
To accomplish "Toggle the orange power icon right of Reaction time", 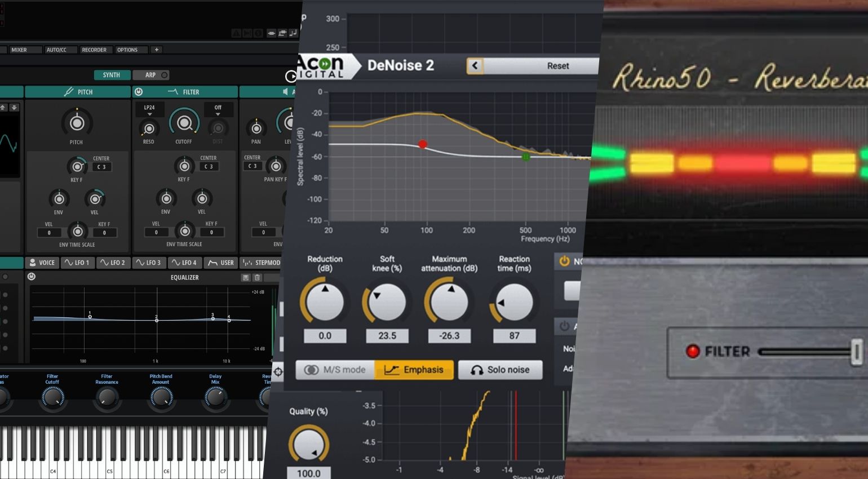I will pyautogui.click(x=564, y=261).
